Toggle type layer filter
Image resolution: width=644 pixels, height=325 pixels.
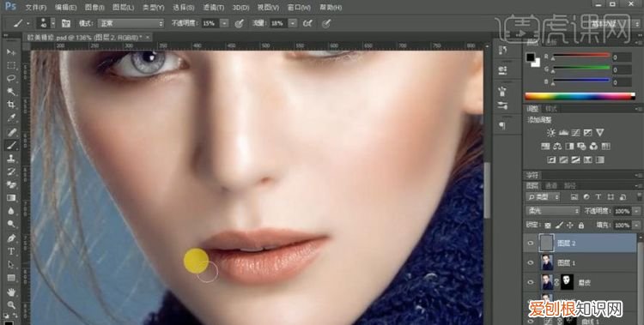[x=598, y=197]
